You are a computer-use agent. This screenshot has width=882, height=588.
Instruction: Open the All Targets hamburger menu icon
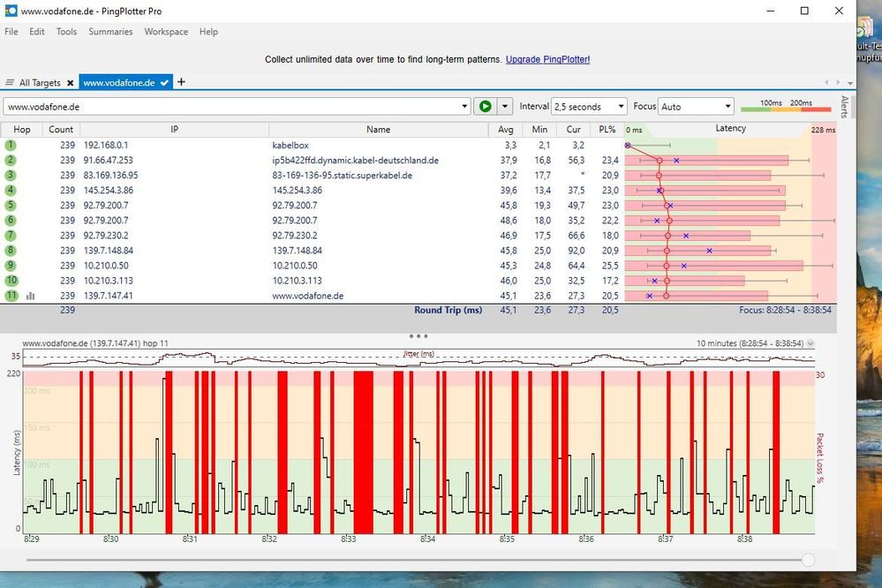click(x=8, y=82)
